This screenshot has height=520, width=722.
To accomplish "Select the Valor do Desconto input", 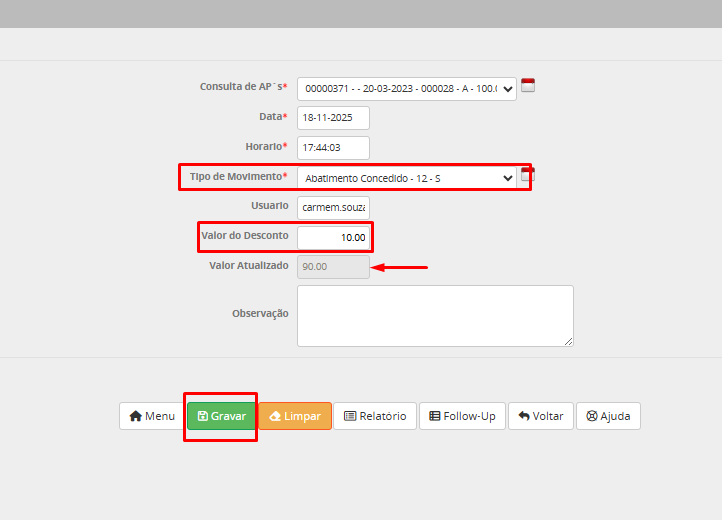I will (333, 237).
